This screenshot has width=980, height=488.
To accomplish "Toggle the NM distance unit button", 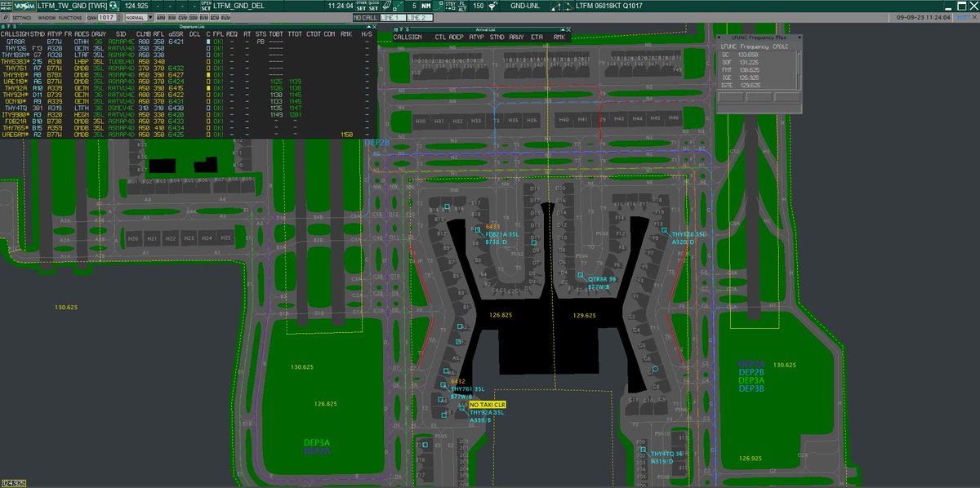I will (x=426, y=5).
